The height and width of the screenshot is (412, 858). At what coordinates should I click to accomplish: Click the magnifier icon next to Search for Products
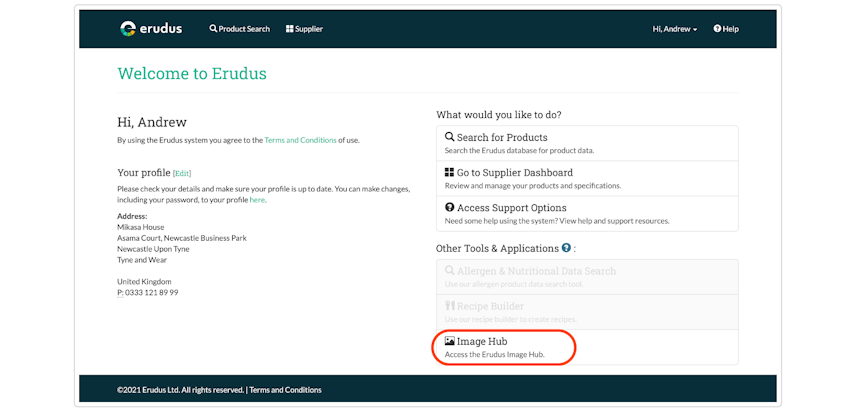[449, 137]
